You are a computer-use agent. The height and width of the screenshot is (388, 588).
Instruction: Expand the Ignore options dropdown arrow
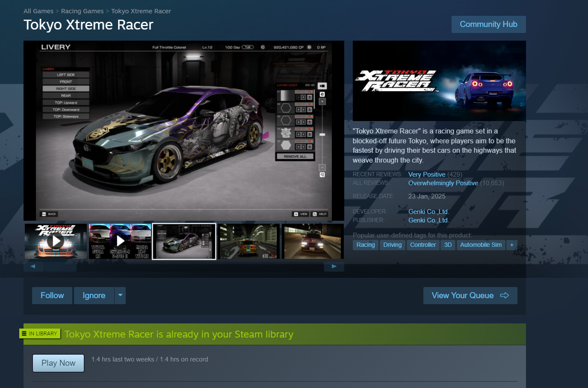point(120,296)
